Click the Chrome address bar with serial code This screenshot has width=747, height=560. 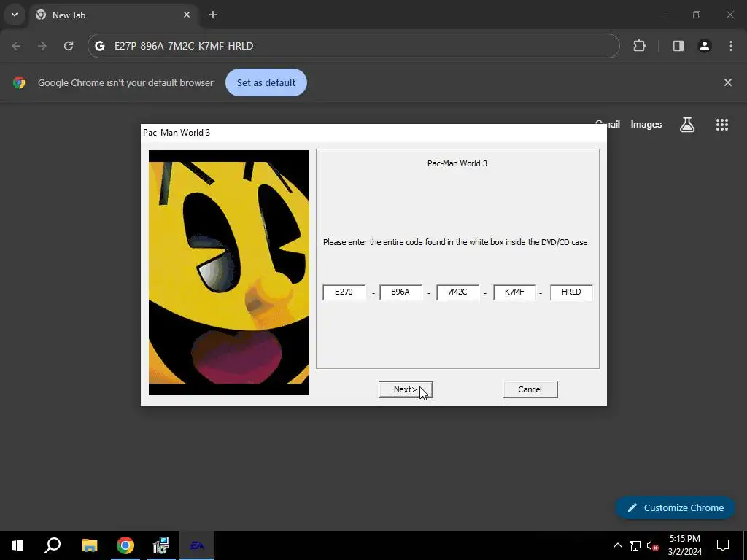[x=354, y=46]
